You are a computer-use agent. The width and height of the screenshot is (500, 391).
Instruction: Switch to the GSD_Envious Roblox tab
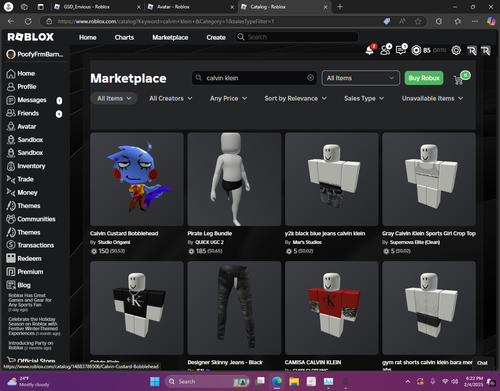[x=97, y=7]
